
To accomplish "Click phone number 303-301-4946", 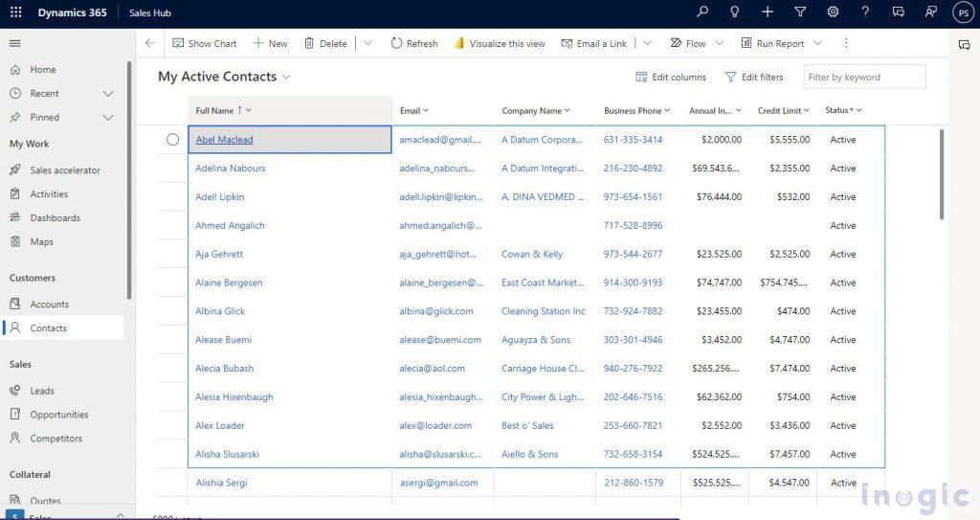I will (633, 340).
